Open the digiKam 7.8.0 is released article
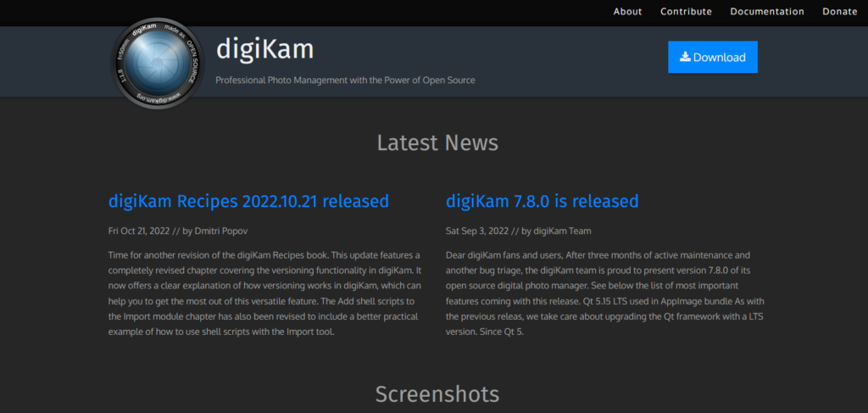 542,201
